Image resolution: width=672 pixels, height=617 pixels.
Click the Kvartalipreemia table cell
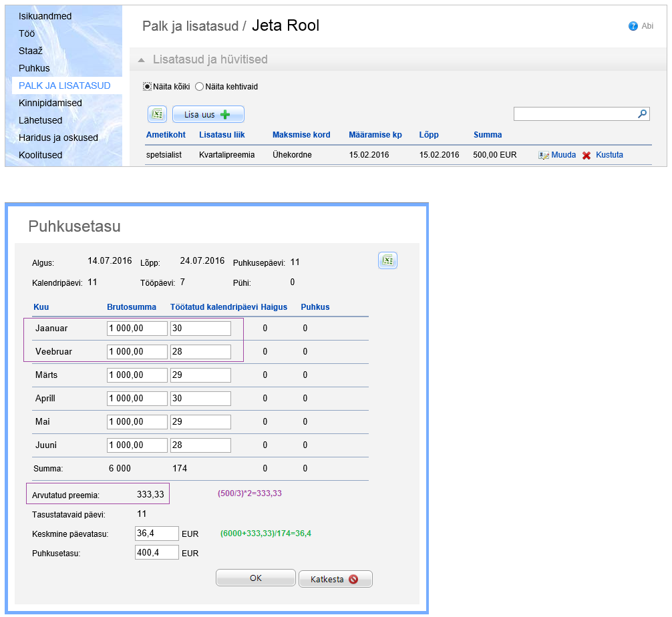pos(226,155)
